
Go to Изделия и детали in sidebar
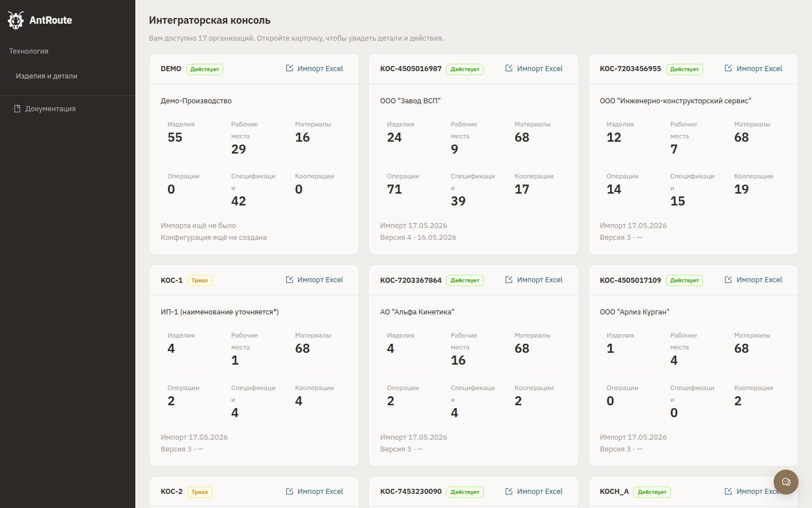[x=46, y=76]
